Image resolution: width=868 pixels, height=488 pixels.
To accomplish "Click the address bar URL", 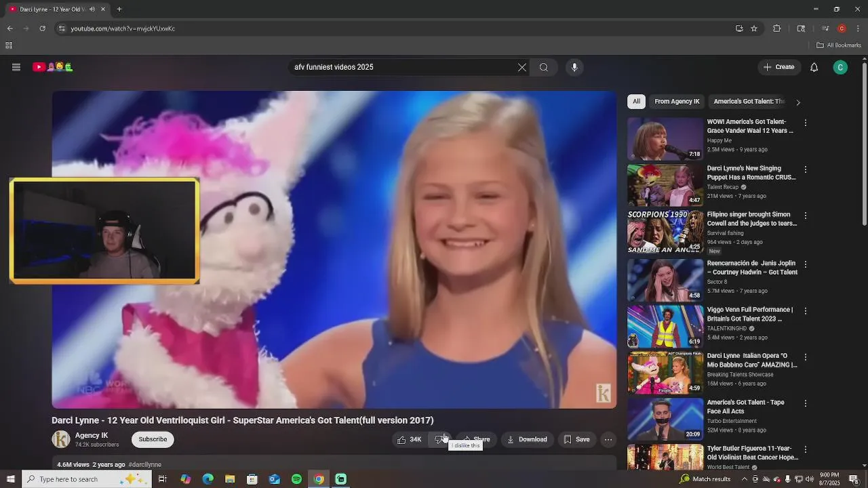I will point(123,28).
